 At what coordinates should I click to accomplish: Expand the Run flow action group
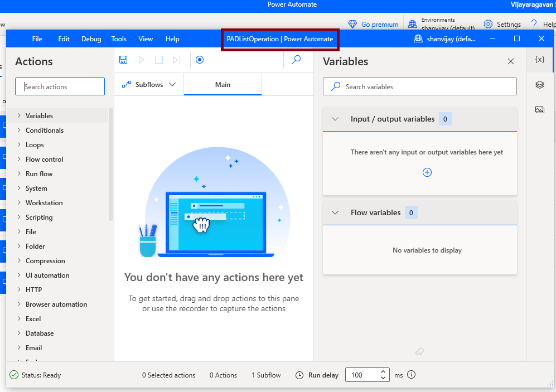(x=19, y=173)
